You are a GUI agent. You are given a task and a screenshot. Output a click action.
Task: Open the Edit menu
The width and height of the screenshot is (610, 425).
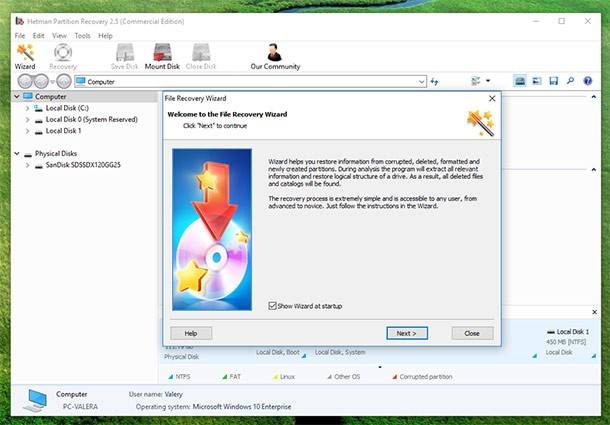pos(38,36)
